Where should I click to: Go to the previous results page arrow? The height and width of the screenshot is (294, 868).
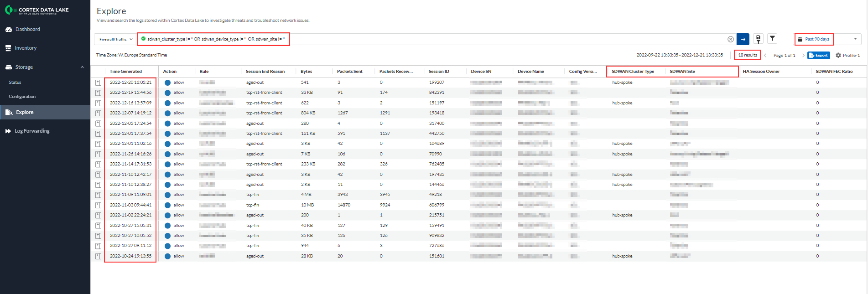point(765,55)
